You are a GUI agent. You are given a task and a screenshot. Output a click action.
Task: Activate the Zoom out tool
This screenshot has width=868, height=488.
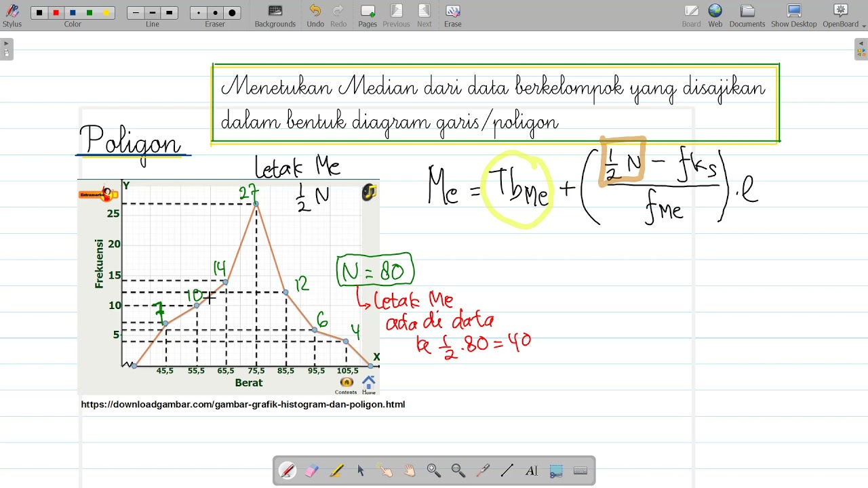(x=458, y=470)
